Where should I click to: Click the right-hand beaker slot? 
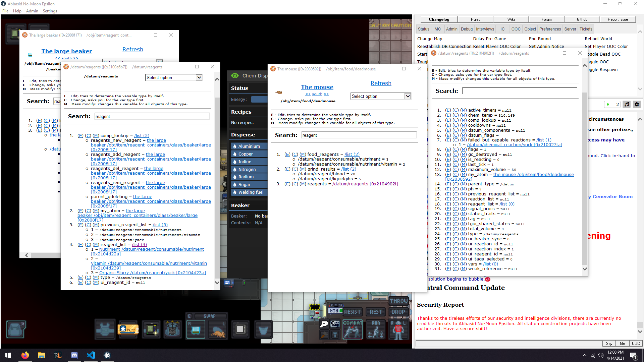point(196,330)
